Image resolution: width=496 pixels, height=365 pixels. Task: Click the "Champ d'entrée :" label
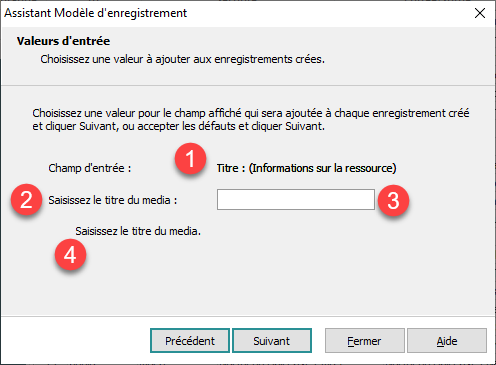pos(90,168)
